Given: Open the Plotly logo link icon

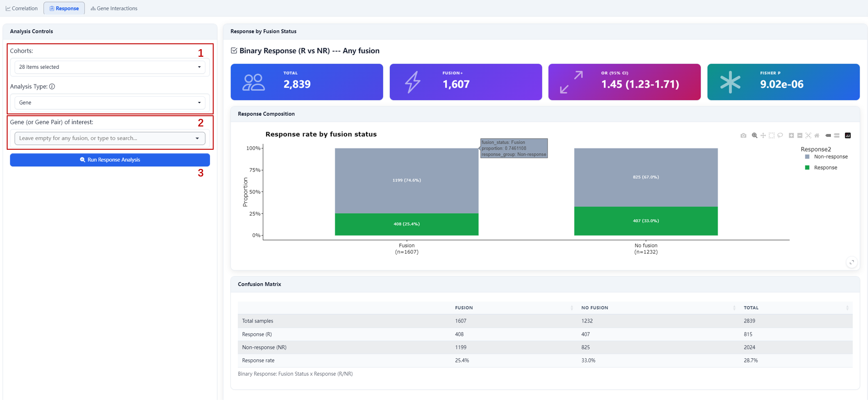Looking at the screenshot, I should [848, 135].
